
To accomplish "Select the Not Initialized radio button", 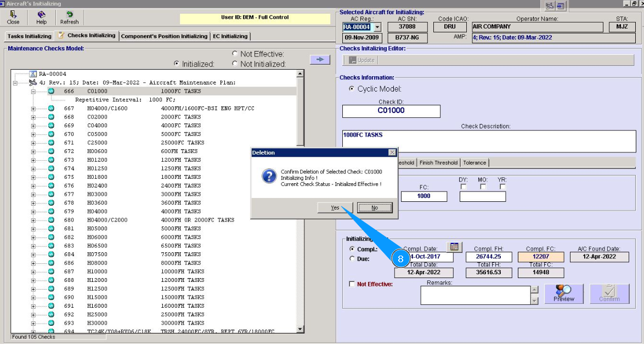I will [x=235, y=64].
